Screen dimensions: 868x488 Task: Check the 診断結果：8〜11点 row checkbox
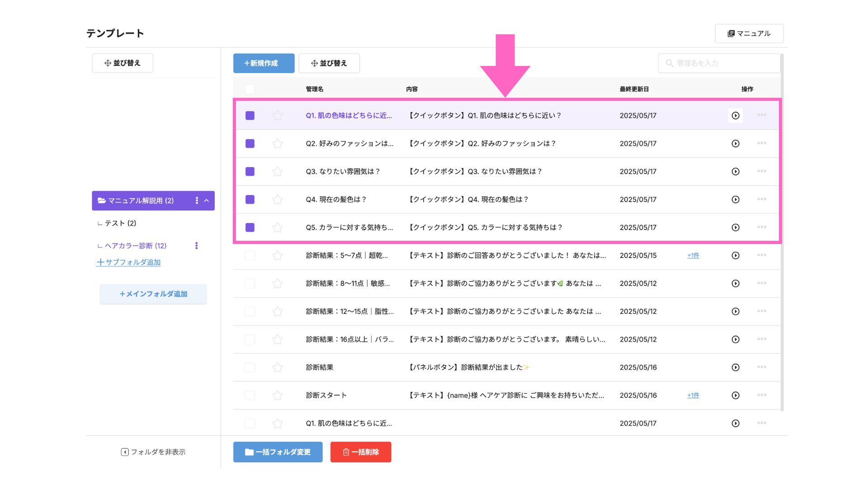(x=250, y=283)
